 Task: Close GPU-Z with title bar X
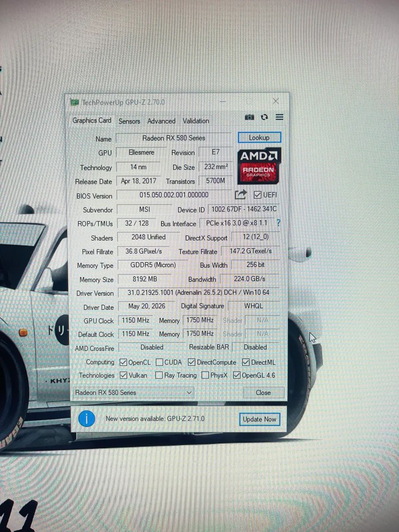[x=276, y=101]
